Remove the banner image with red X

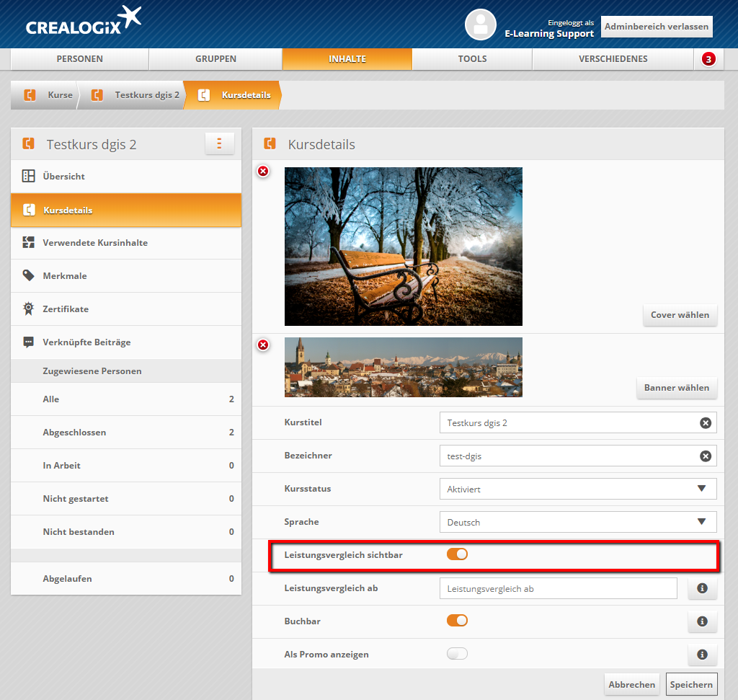coord(263,345)
